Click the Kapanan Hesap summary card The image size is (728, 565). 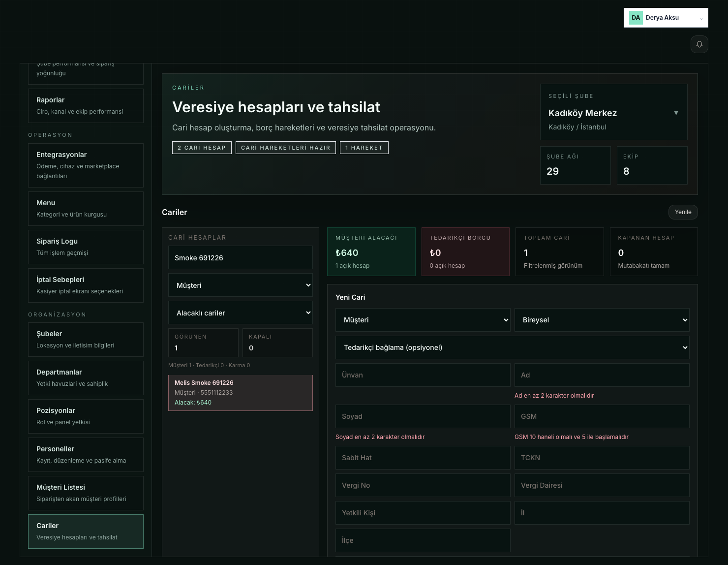(x=654, y=251)
